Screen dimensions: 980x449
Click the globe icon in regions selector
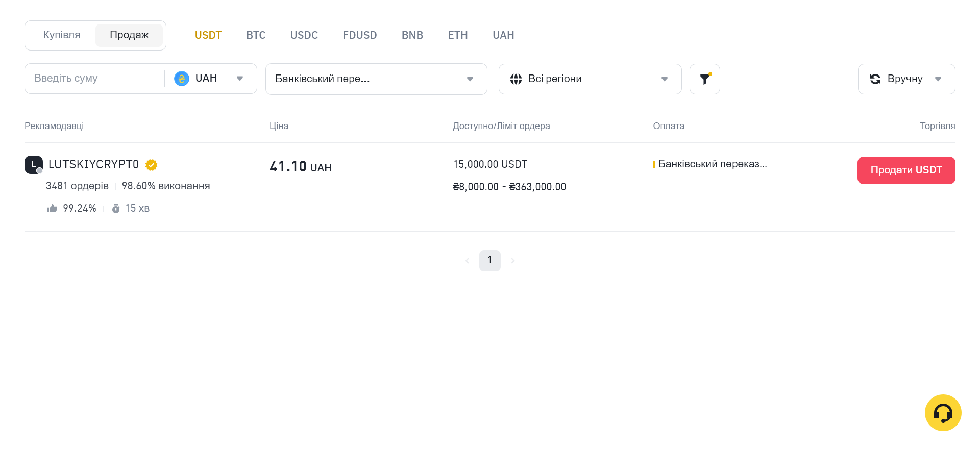tap(516, 79)
